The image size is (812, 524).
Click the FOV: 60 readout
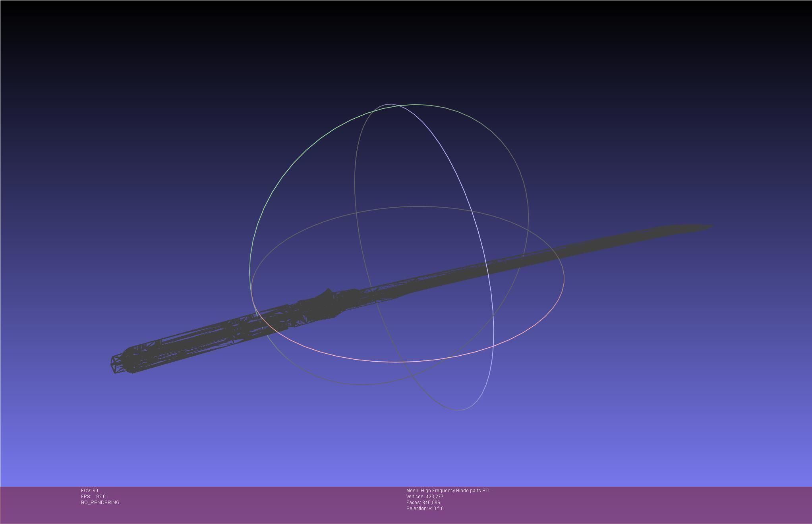pyautogui.click(x=89, y=491)
